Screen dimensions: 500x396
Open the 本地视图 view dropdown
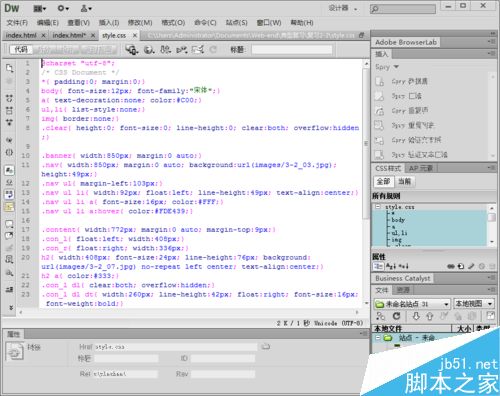coord(474,304)
